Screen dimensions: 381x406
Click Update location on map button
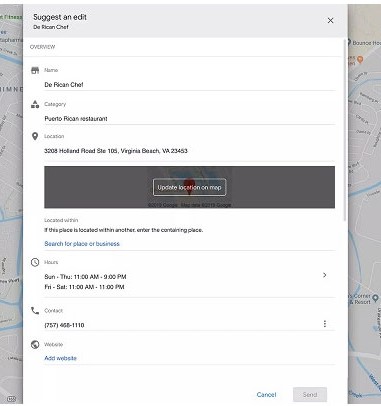pos(189,187)
